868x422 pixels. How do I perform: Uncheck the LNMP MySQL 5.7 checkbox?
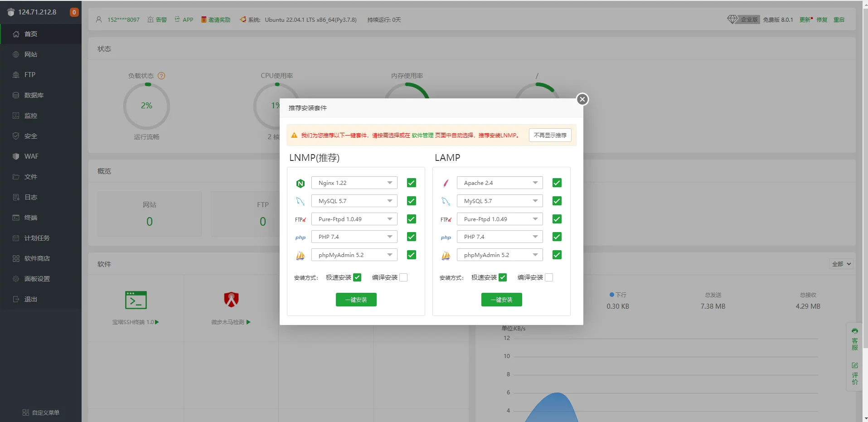pos(412,201)
